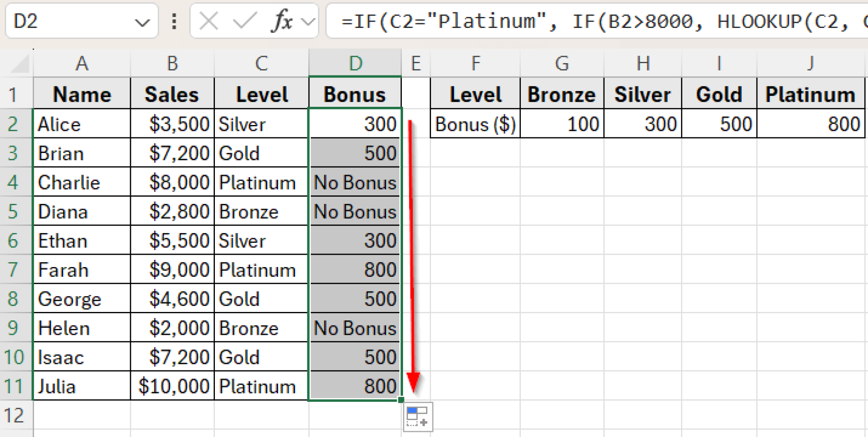Image resolution: width=868 pixels, height=437 pixels.
Task: Select Charlie's No Bonus cell
Action: pyautogui.click(x=355, y=182)
